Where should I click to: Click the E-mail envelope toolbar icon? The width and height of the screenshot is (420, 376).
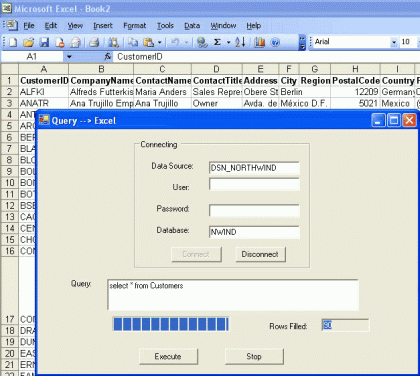[76, 42]
